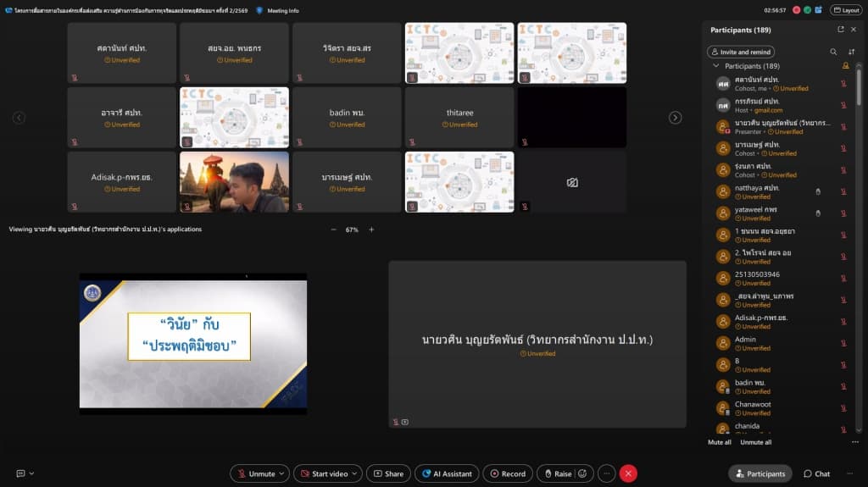Pop out the Participants panel
This screenshot has width=868, height=487.
pyautogui.click(x=841, y=30)
